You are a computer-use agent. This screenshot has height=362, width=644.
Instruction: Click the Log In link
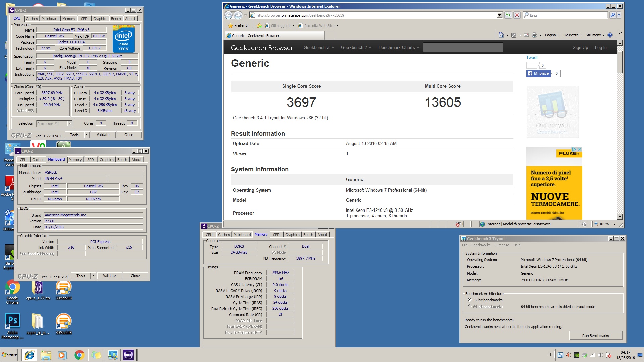pos(601,48)
